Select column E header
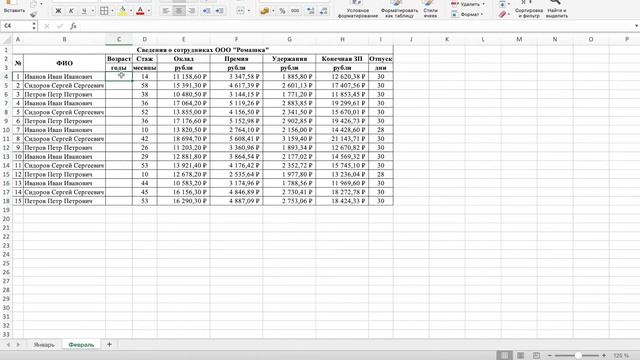The image size is (640, 360). coord(183,40)
